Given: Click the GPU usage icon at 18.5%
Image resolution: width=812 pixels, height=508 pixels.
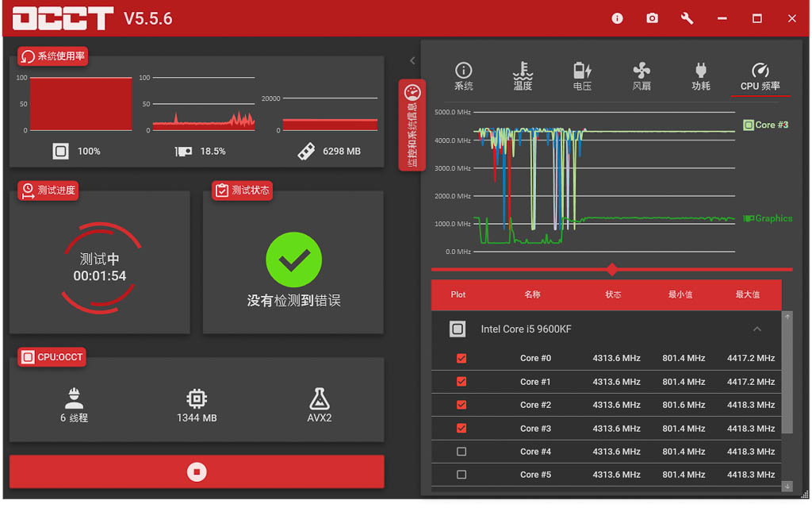Looking at the screenshot, I should click(183, 152).
